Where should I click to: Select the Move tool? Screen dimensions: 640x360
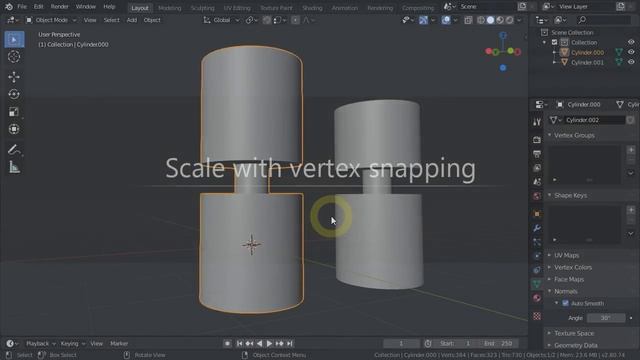tap(14, 77)
